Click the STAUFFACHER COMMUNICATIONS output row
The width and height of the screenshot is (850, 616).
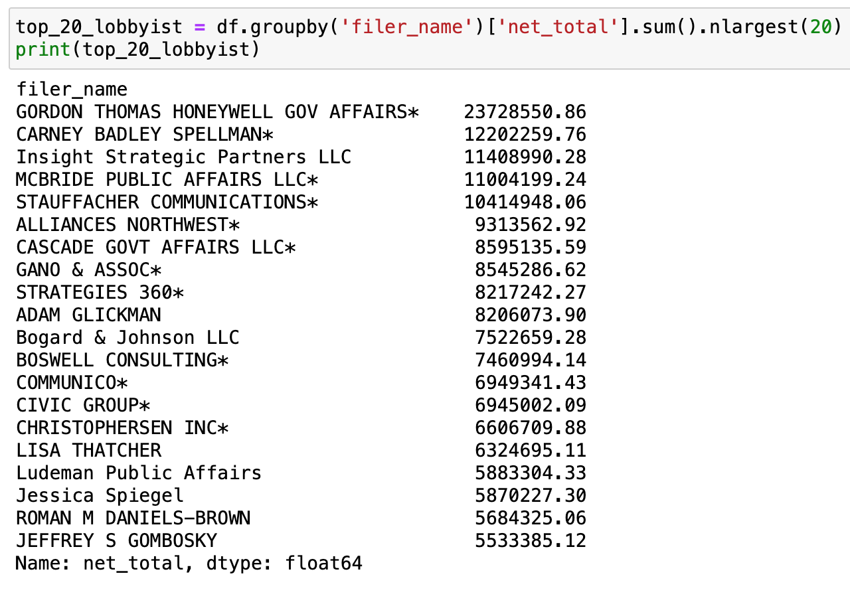(167, 202)
